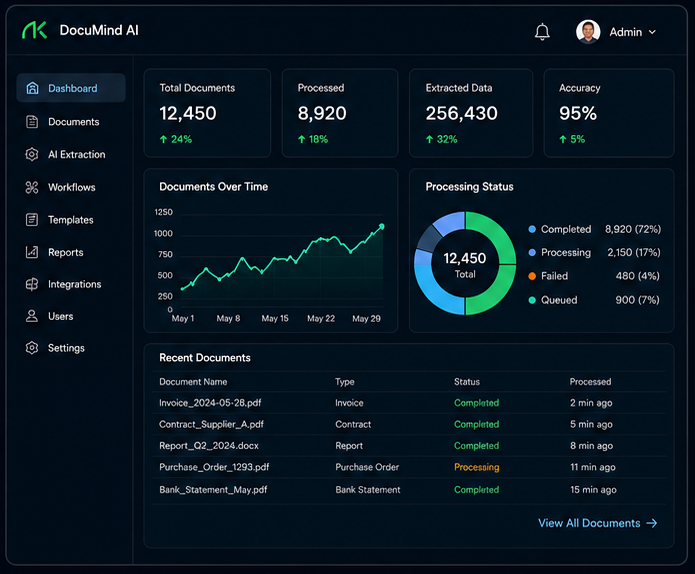Select the Templates sidebar item
Image resolution: width=695 pixels, height=574 pixels.
click(x=71, y=219)
